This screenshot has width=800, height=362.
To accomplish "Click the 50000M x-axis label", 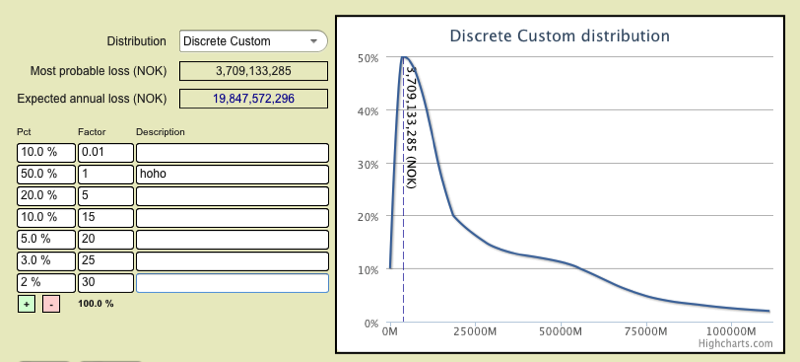I will click(560, 331).
